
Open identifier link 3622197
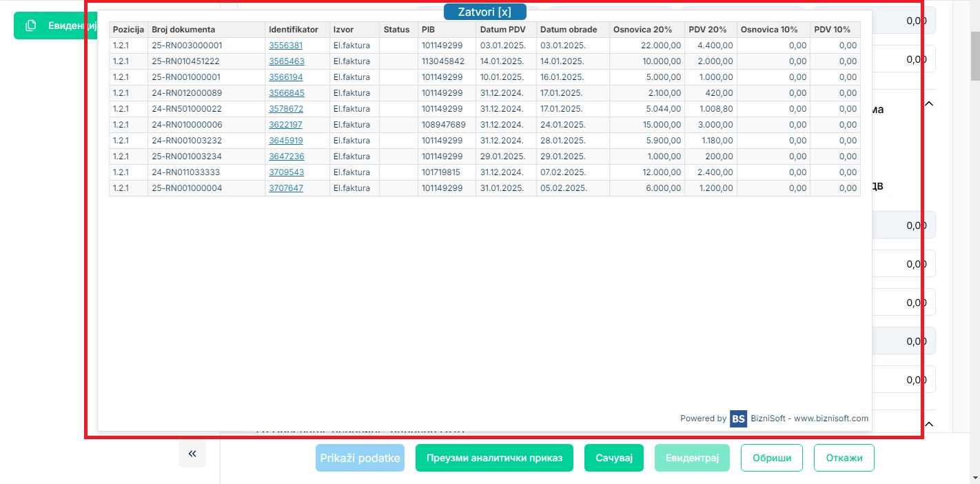(285, 125)
